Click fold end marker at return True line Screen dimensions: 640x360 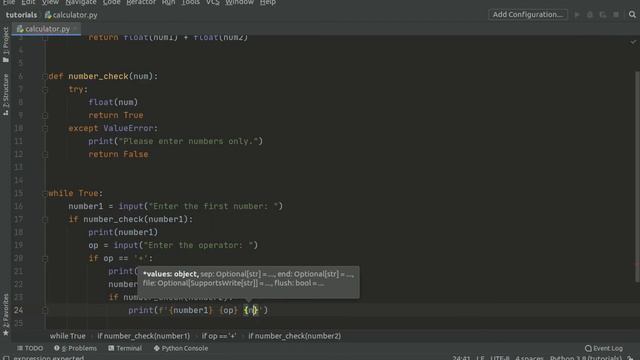[x=45, y=116]
